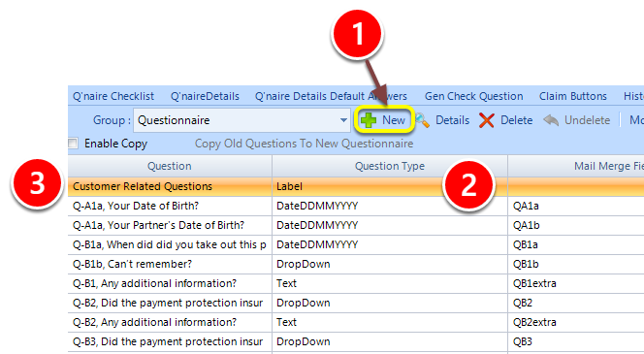Switch to the Q'naireDetails tab

click(x=205, y=96)
